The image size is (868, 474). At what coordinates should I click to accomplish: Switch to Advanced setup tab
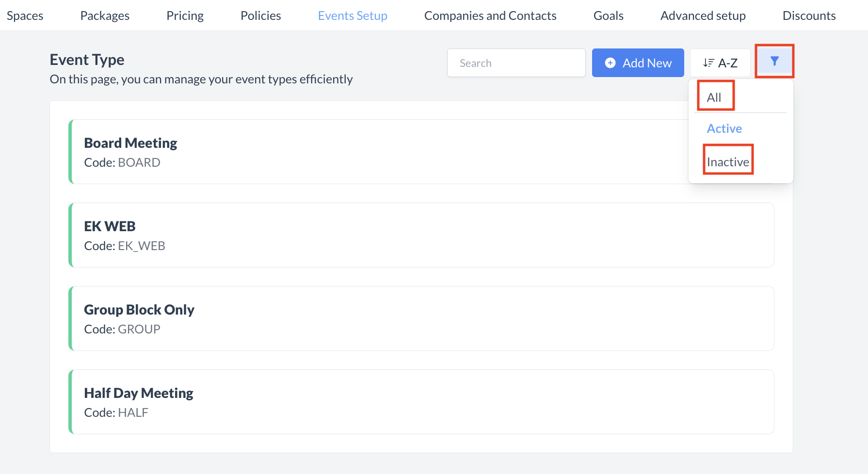pos(703,16)
